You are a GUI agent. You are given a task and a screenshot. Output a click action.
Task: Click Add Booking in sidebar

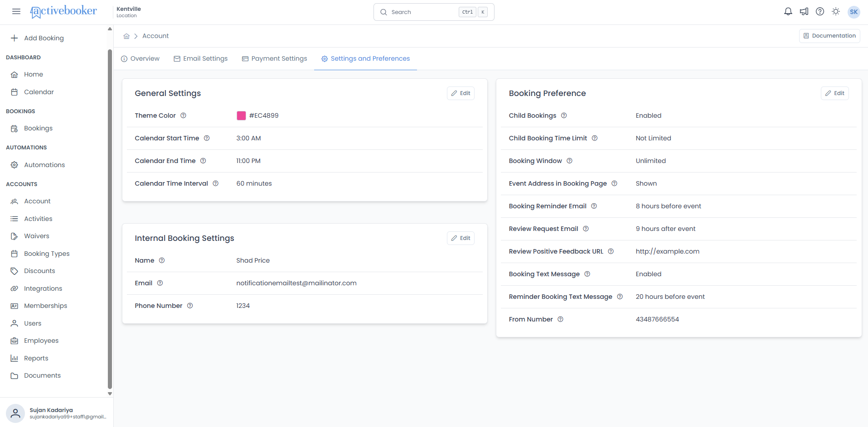click(x=37, y=38)
